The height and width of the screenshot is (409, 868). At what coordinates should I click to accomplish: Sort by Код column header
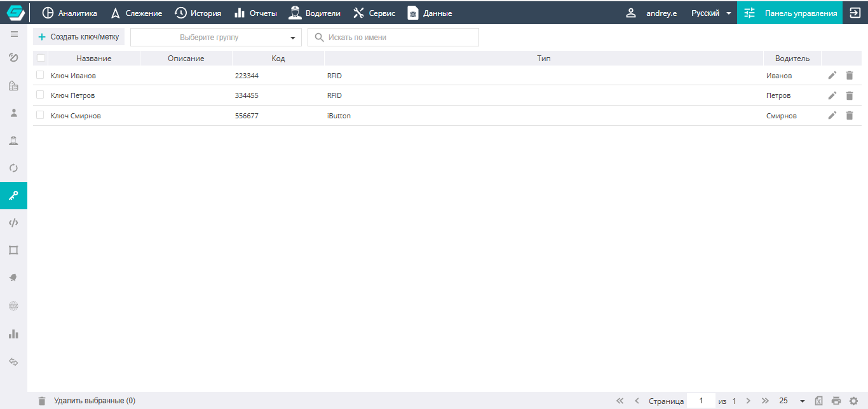pyautogui.click(x=278, y=59)
